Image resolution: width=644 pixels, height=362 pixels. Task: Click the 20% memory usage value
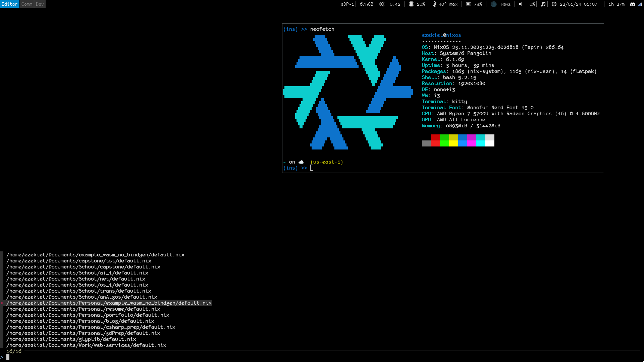click(421, 4)
